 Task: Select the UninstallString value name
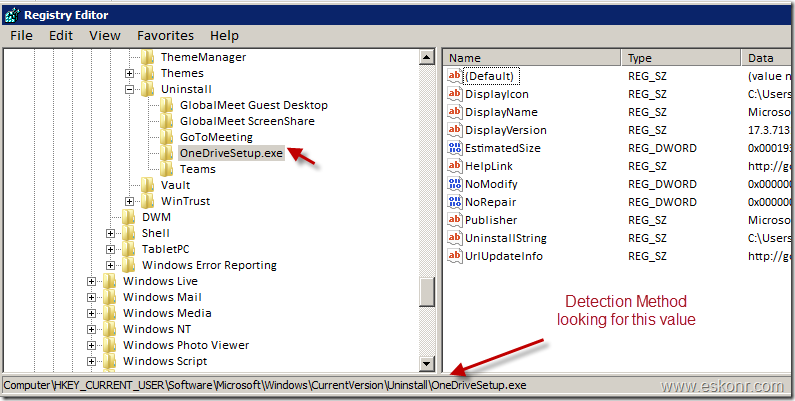pyautogui.click(x=505, y=238)
